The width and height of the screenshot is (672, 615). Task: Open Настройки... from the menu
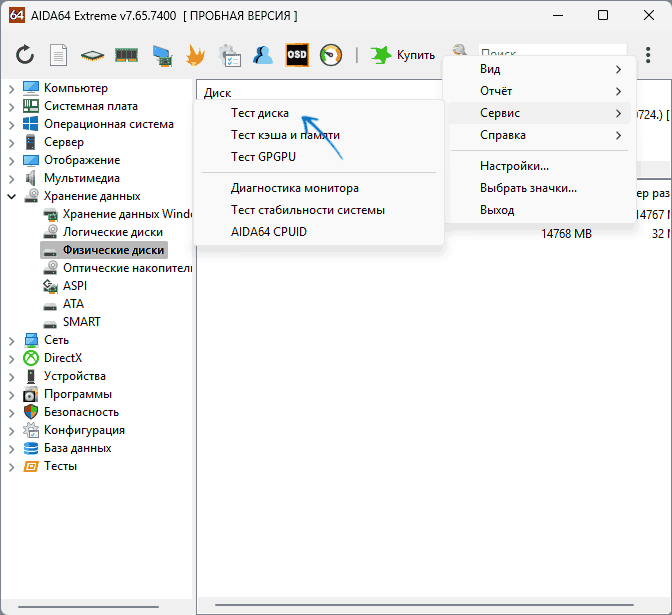(x=540, y=166)
